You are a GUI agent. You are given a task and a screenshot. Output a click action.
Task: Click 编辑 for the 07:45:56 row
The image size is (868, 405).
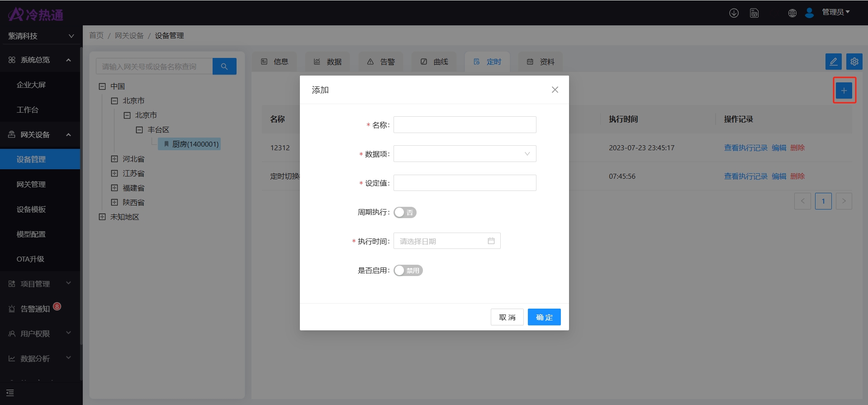point(779,176)
